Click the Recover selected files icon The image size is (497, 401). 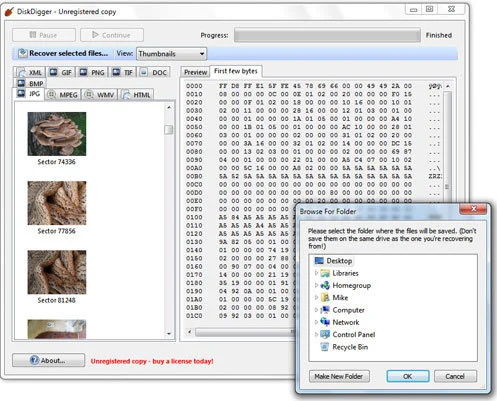[x=23, y=53]
